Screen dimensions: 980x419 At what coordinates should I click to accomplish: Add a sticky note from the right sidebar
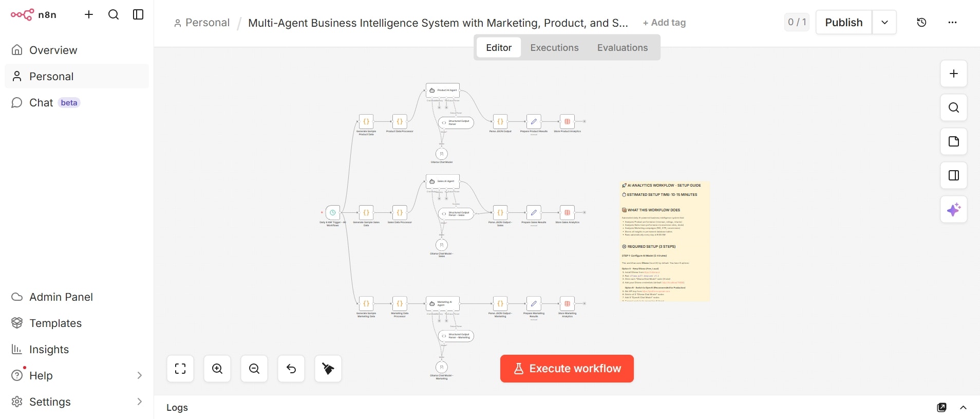pyautogui.click(x=954, y=141)
